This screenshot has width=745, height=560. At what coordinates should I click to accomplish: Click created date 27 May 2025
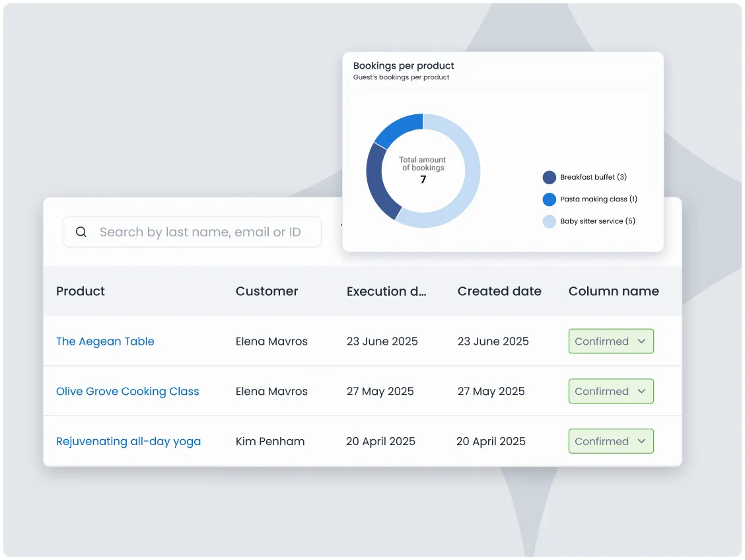click(491, 392)
